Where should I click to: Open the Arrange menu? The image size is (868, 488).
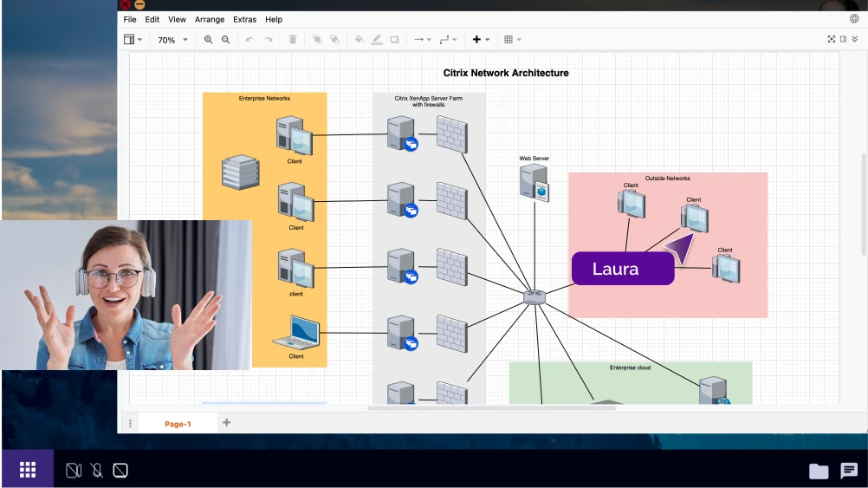point(210,19)
